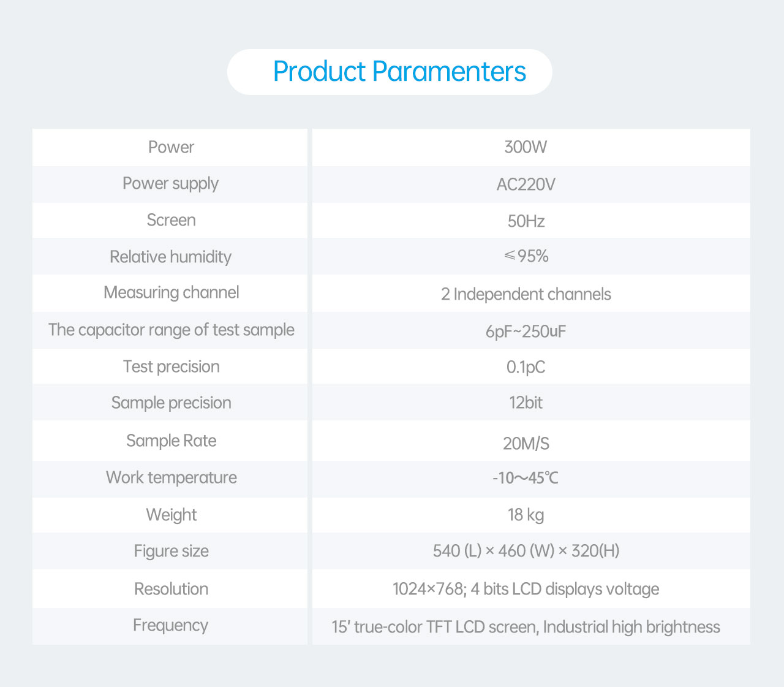This screenshot has height=687, width=784.
Task: Click the 6pF~250uF capacitor range value
Action: click(x=526, y=332)
